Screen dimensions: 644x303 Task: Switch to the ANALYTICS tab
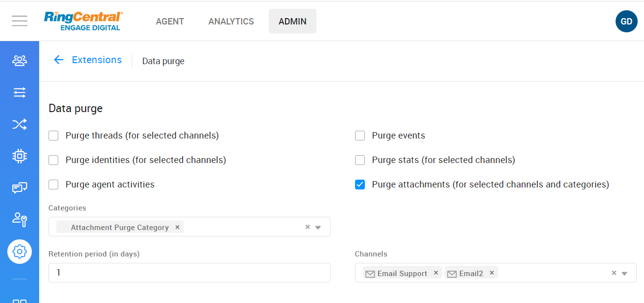(x=231, y=22)
